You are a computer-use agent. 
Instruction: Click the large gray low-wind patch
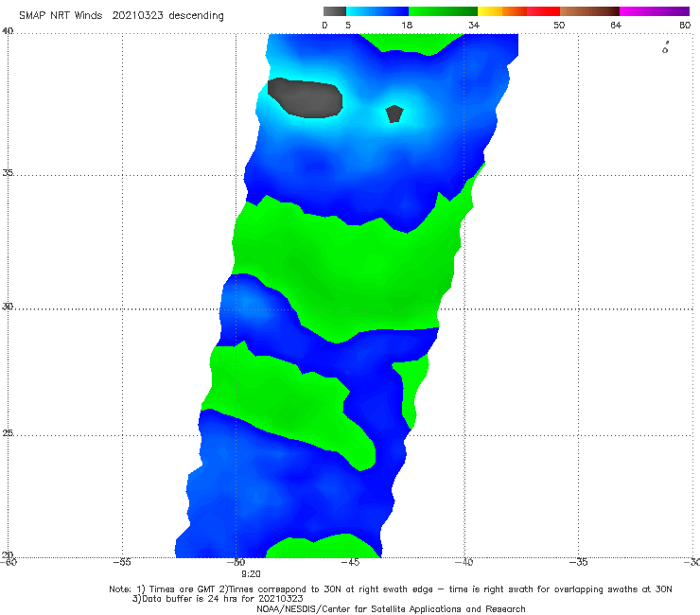(305, 98)
